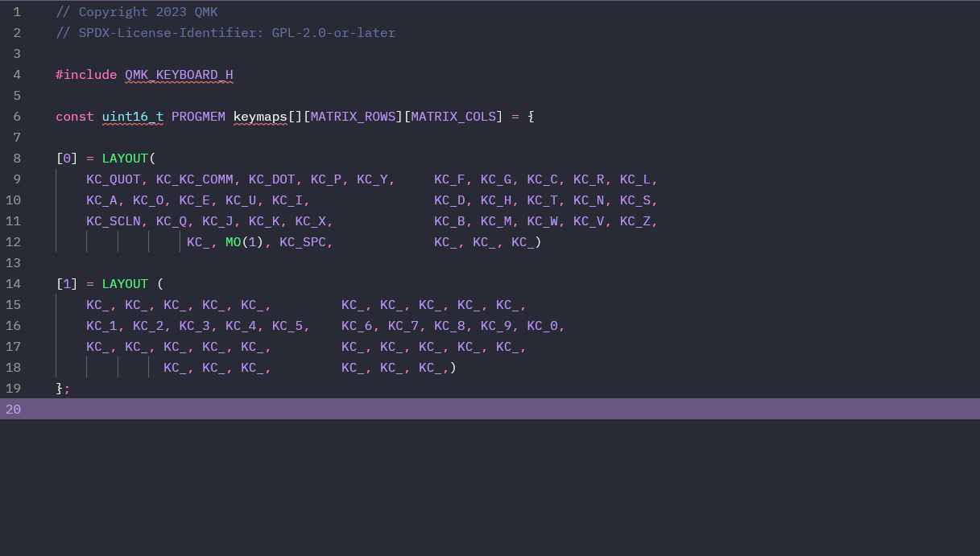Click the MO(1) layer function

(x=245, y=242)
